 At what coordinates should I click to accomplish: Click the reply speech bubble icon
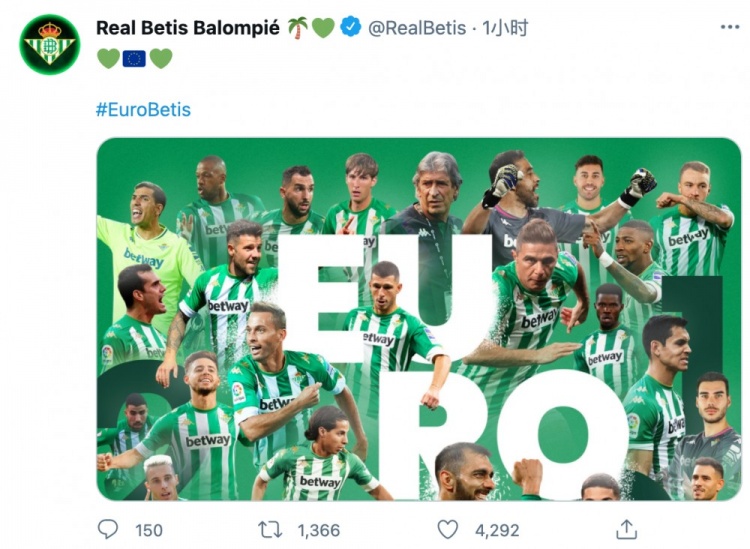pos(108,529)
